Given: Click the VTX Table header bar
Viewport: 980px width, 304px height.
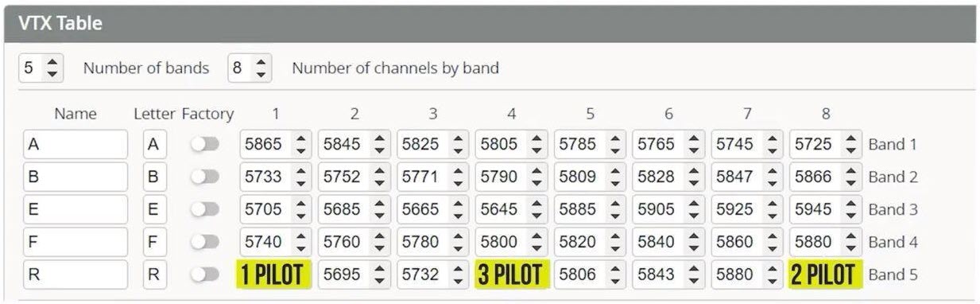Looking at the screenshot, I should [x=490, y=23].
